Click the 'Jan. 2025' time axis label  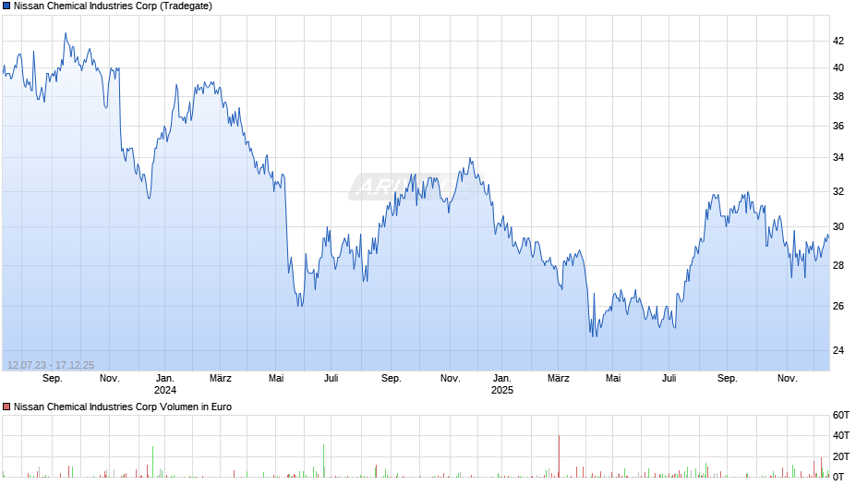click(x=502, y=384)
